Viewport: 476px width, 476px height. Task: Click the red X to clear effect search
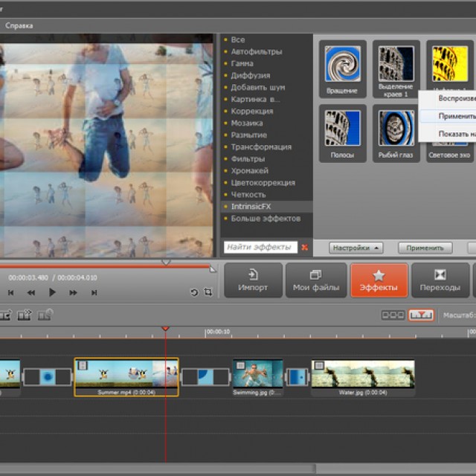click(305, 247)
